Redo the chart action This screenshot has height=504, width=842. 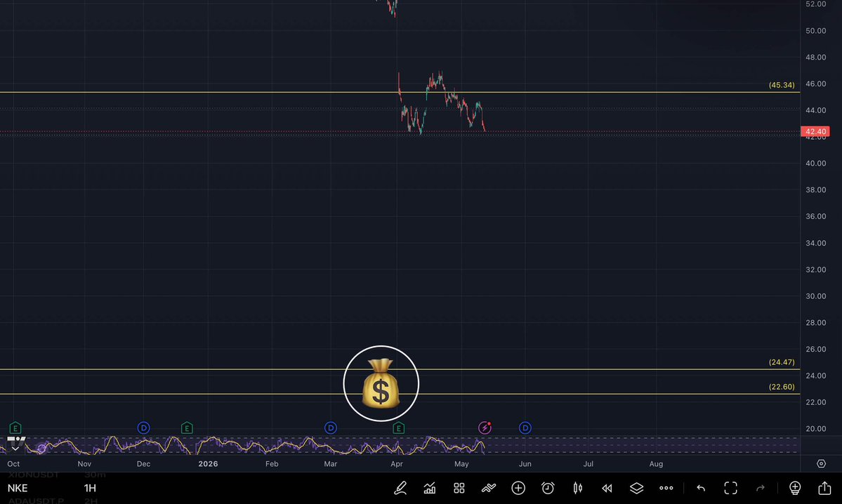point(761,488)
